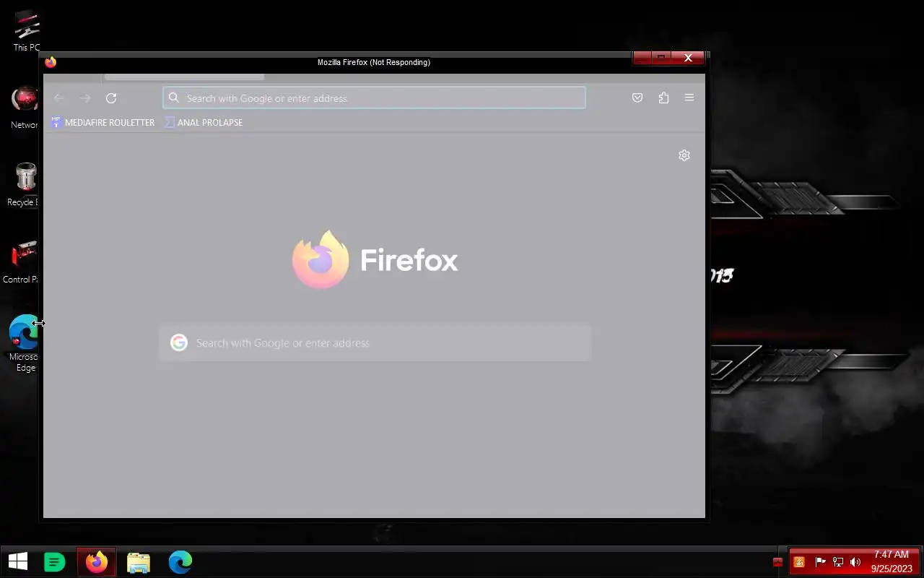Screen dimensions: 924x578
Task: Expand hidden system tray icons arrow
Action: pos(777,562)
